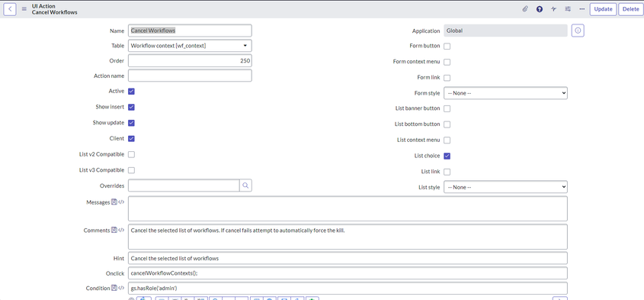Image resolution: width=644 pixels, height=300 pixels.
Task: Click the Condition script tag icon
Action: coord(121,288)
